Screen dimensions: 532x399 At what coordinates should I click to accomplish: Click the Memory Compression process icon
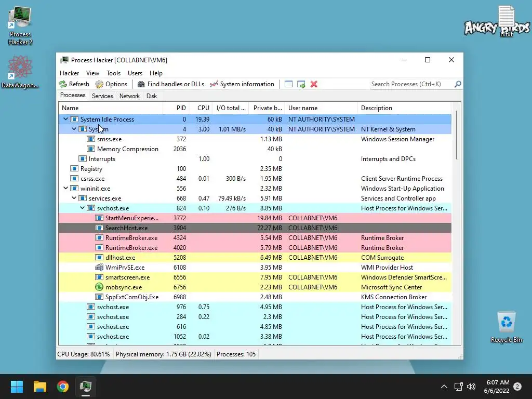point(90,149)
